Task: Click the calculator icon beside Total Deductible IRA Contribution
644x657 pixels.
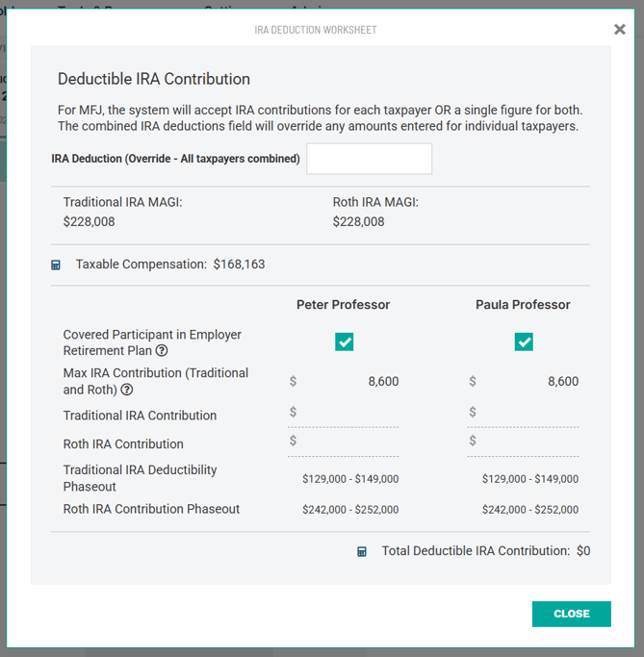Action: click(x=362, y=552)
